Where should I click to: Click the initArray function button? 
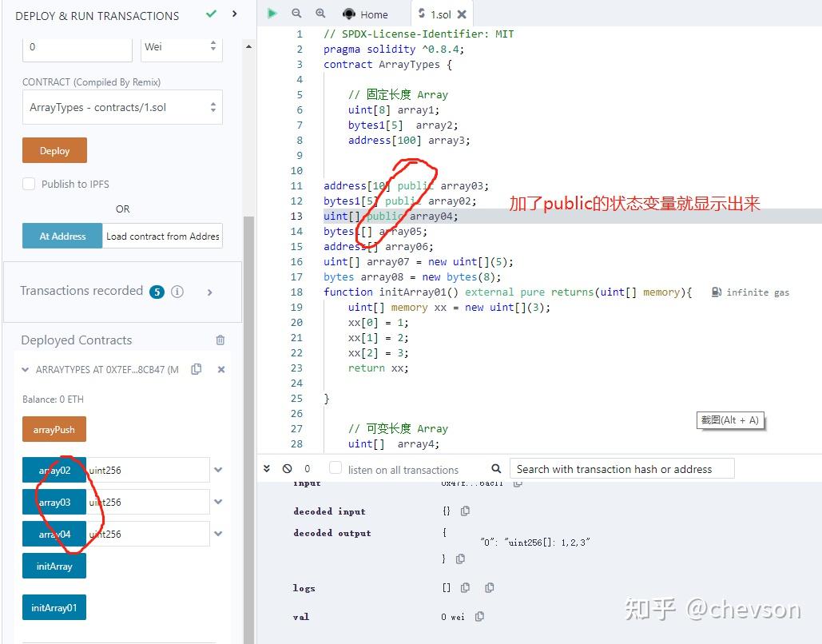click(54, 566)
